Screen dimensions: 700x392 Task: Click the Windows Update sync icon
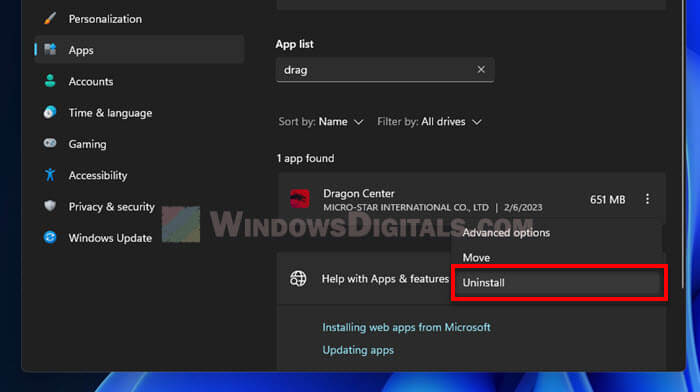[50, 237]
